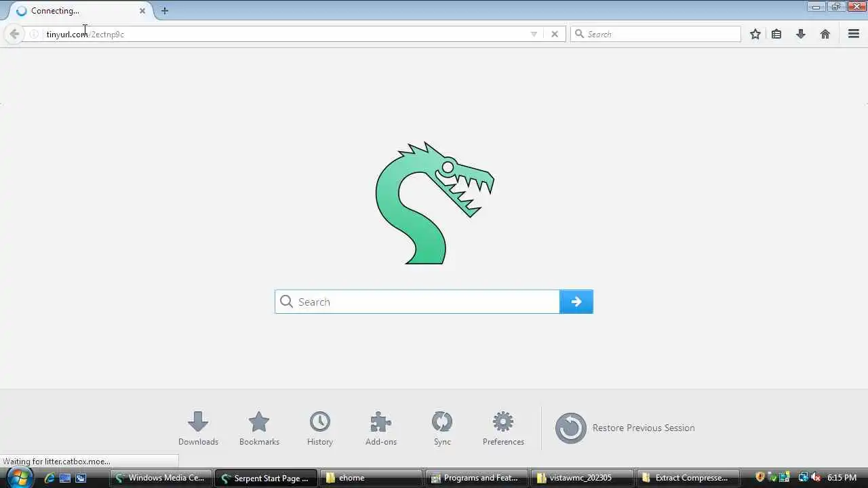Click the green checkmark tray icon

[774, 478]
